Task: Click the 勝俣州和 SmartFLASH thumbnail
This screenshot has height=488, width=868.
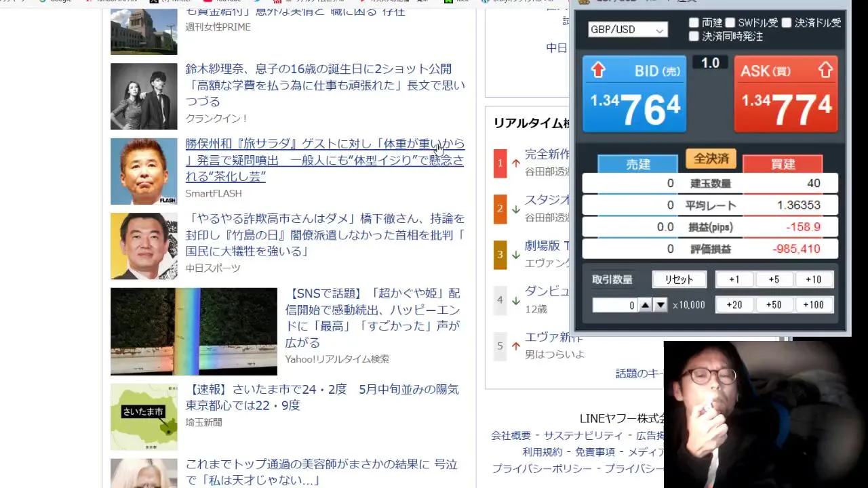Action: click(x=144, y=171)
